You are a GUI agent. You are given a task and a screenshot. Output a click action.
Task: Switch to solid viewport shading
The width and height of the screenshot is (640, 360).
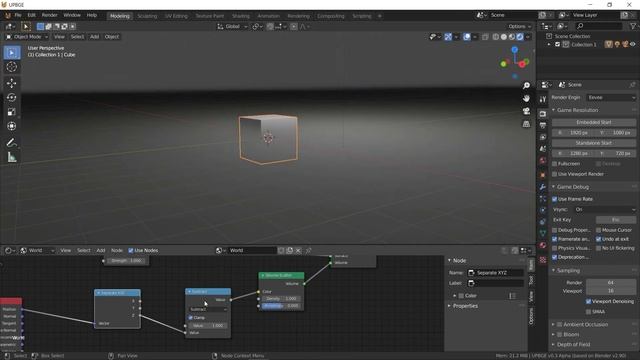504,37
